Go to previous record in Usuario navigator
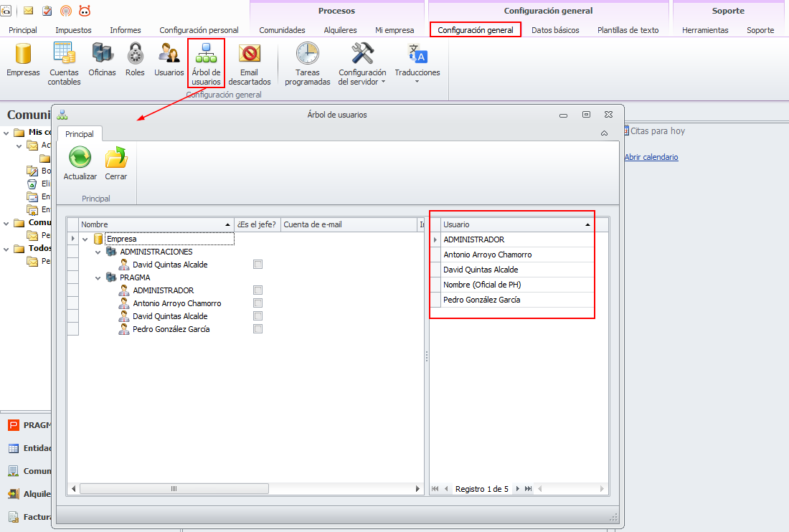Image resolution: width=789 pixels, height=532 pixels. pyautogui.click(x=446, y=489)
